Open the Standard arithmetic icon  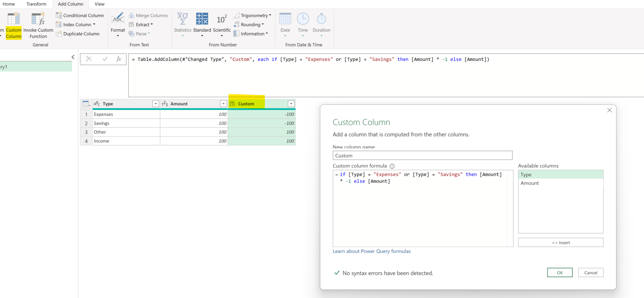[202, 19]
